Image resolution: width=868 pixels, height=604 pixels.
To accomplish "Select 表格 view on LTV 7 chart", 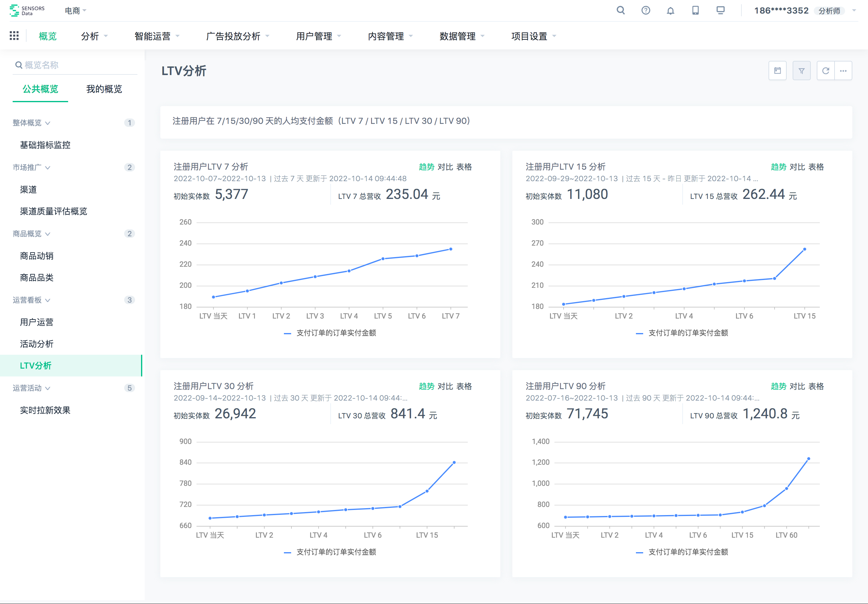I will [x=464, y=167].
